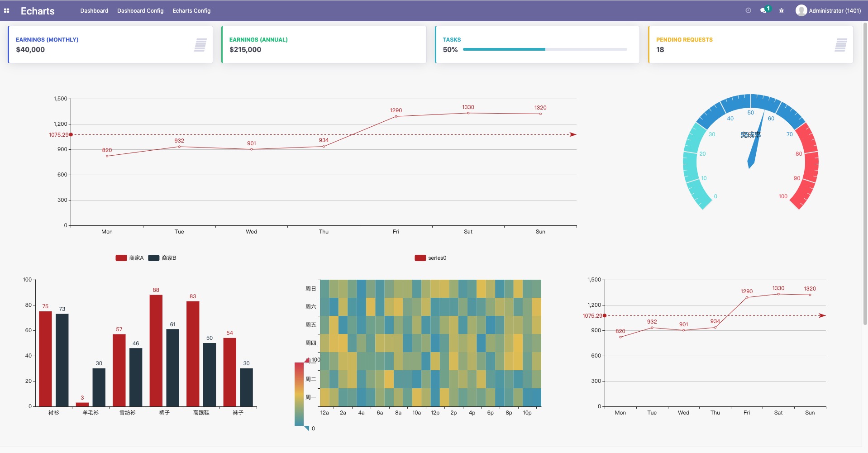Click the 1075.29 average arrow in the large line chart
The image size is (868, 453).
tap(573, 134)
